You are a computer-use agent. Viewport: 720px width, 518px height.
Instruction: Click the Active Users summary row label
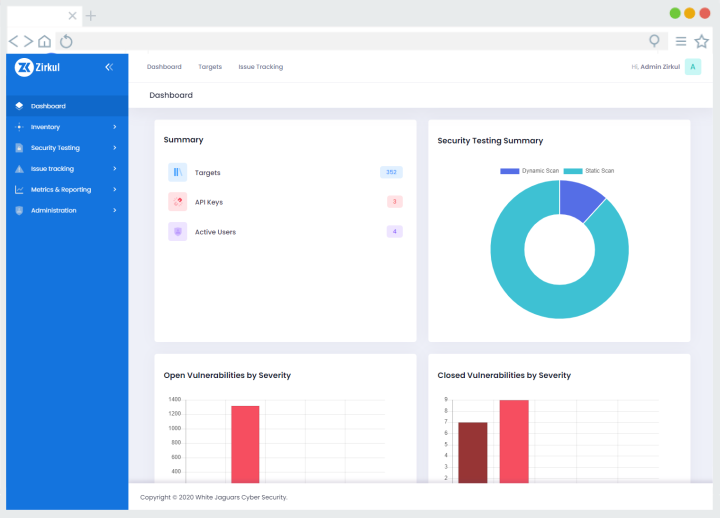(x=215, y=232)
